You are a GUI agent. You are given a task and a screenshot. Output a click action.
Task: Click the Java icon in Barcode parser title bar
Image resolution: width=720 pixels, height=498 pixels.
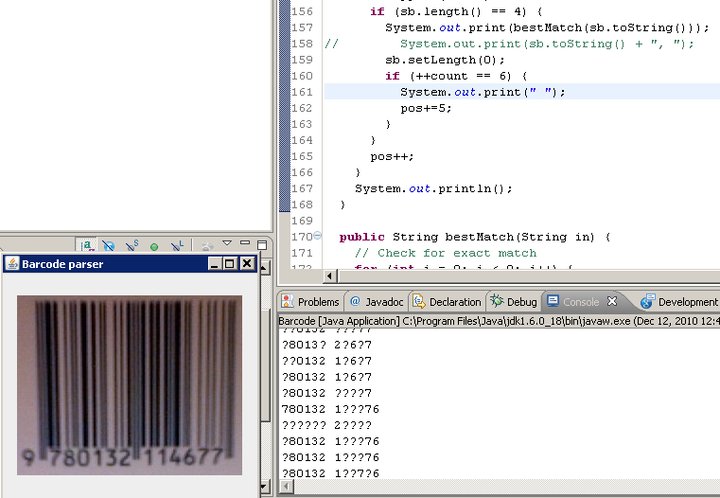pos(12,263)
